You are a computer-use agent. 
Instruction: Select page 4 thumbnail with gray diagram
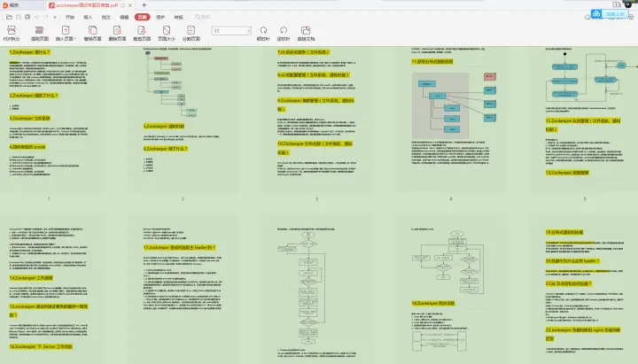click(450, 118)
